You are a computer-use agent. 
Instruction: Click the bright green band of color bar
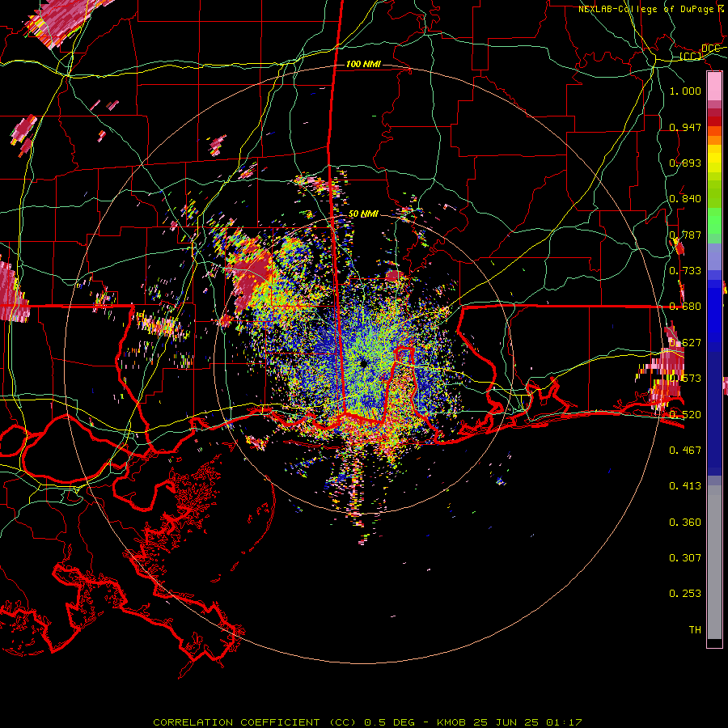tap(714, 221)
